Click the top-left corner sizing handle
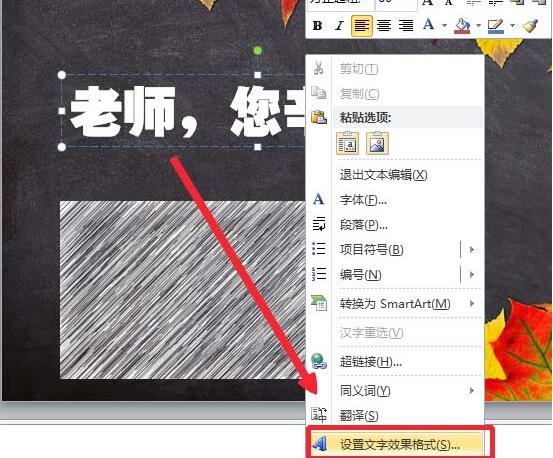The image size is (553, 458). click(x=62, y=75)
